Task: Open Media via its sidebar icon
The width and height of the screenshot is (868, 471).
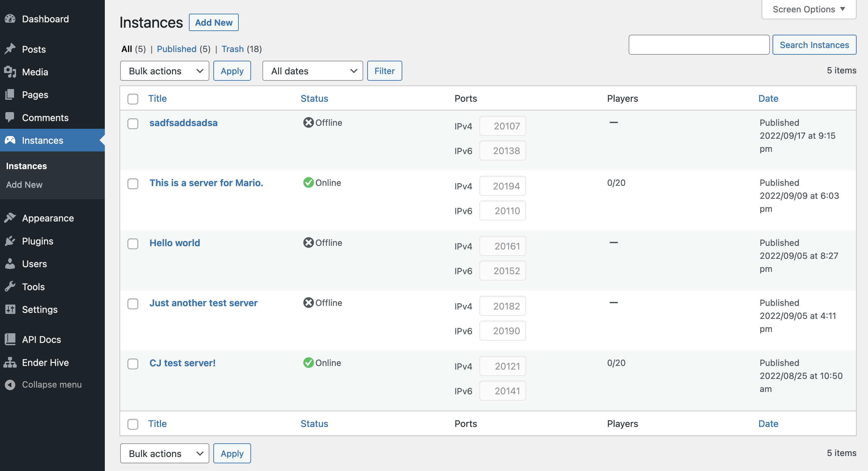Action: pyautogui.click(x=10, y=72)
